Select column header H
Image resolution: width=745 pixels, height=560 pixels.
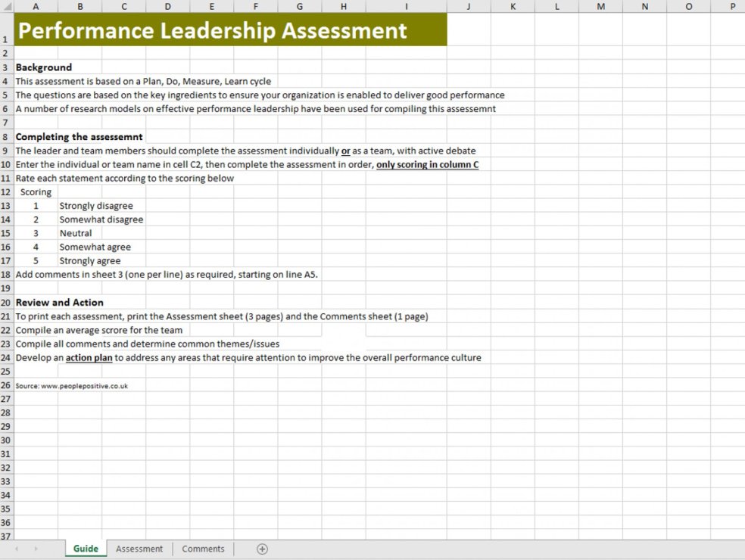344,6
